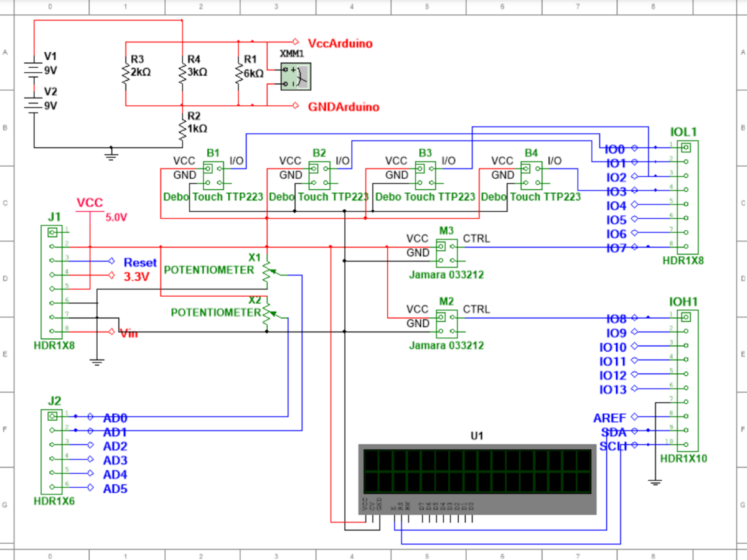
Task: Select the B1 touch sensor component
Action: click(x=214, y=175)
